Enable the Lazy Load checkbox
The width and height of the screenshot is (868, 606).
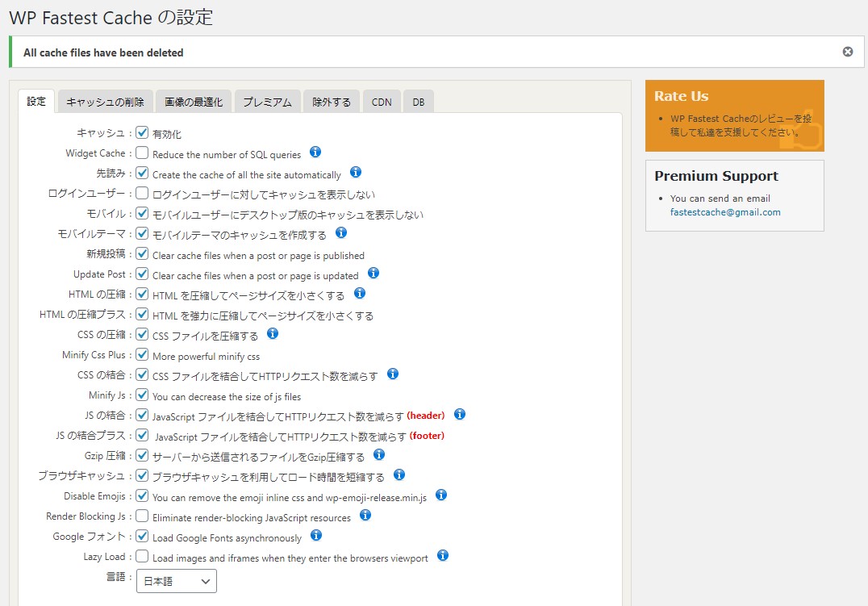coord(142,556)
